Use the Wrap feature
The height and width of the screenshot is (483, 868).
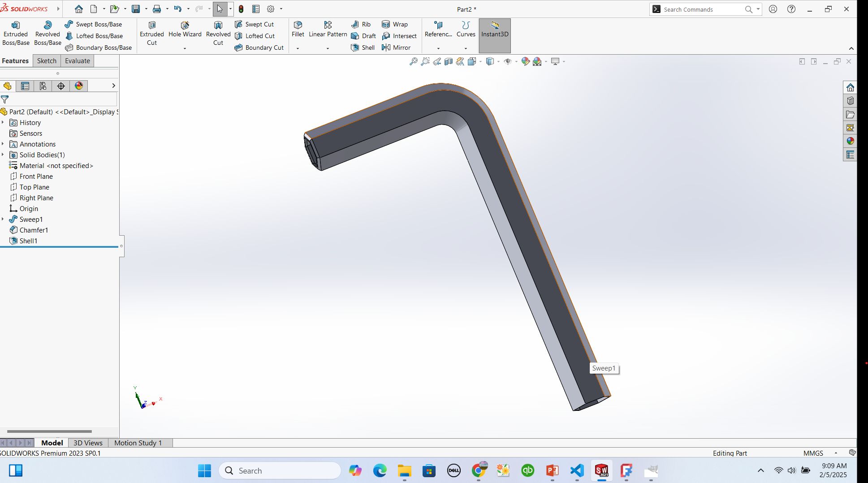[395, 24]
